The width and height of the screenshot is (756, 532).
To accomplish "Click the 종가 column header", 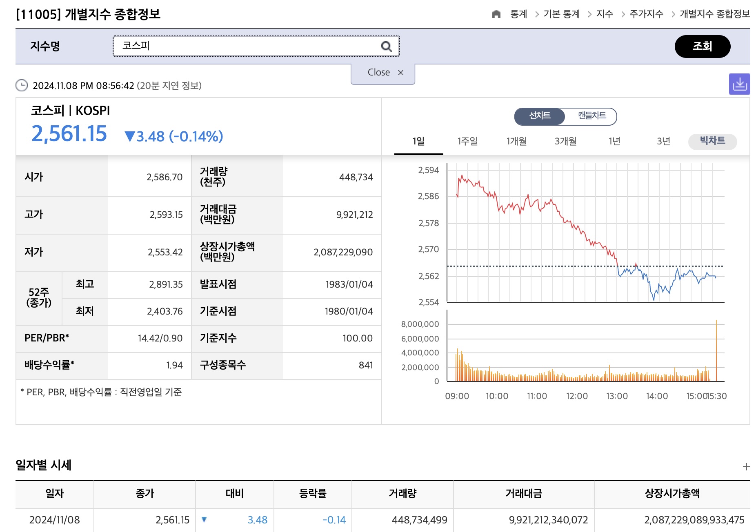I will pyautogui.click(x=145, y=494).
